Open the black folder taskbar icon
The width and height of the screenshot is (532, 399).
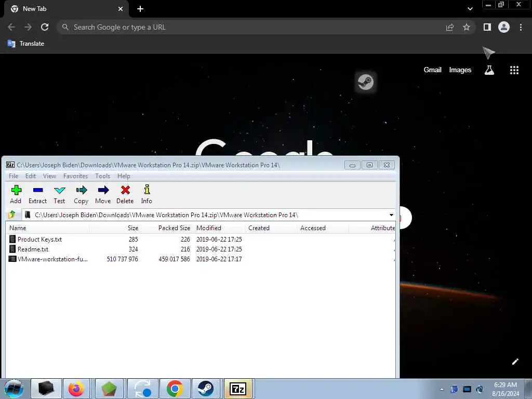click(46, 389)
